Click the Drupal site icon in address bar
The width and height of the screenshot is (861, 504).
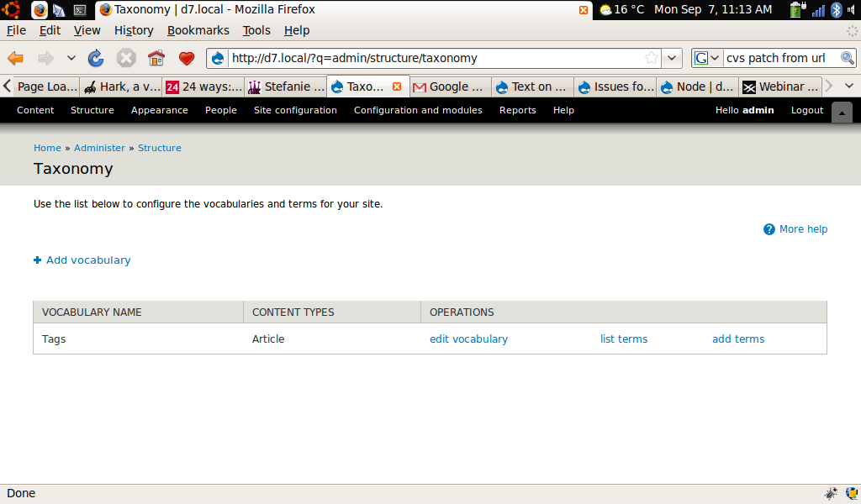(218, 58)
